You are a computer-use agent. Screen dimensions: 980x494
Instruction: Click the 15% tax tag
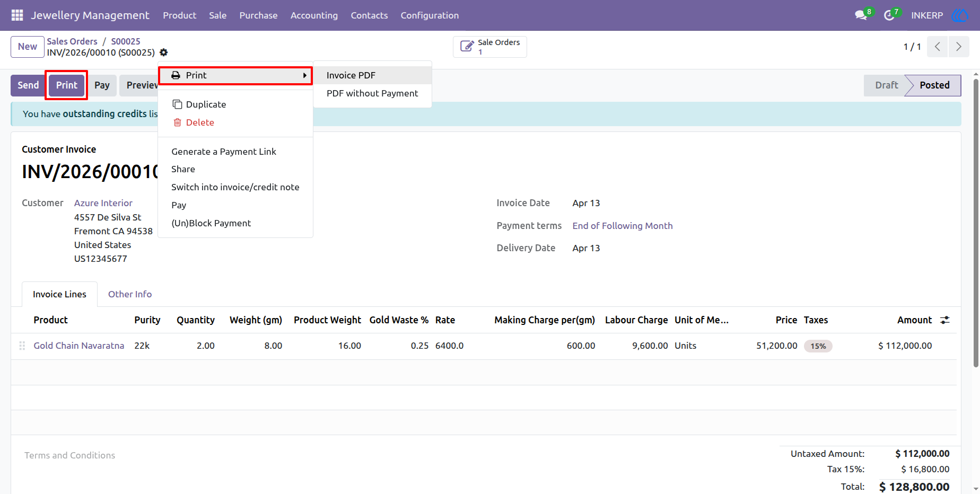pyautogui.click(x=818, y=346)
